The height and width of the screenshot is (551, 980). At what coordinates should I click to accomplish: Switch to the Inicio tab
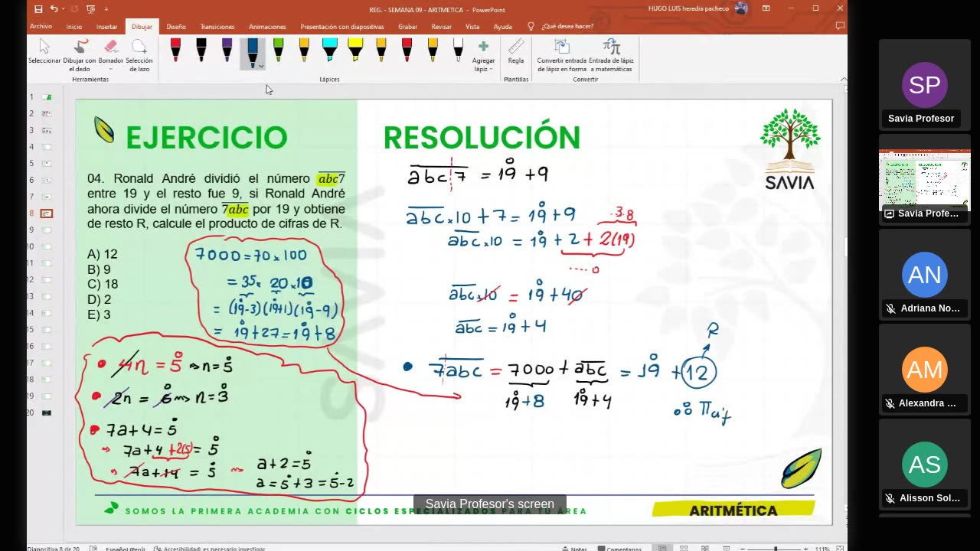(x=74, y=26)
